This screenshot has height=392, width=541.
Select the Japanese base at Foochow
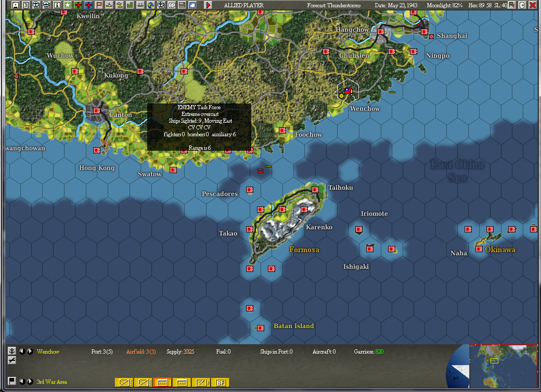(282, 130)
